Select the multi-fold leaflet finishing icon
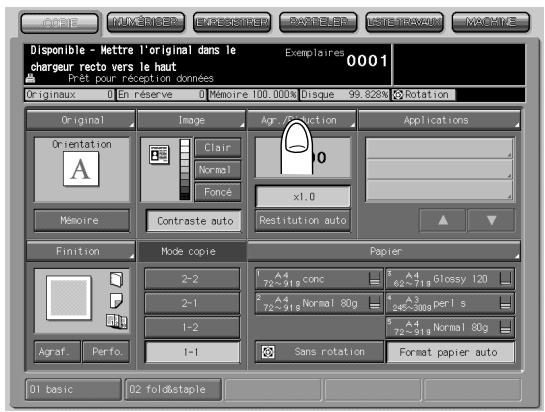This screenshot has height=412, width=545. [116, 321]
